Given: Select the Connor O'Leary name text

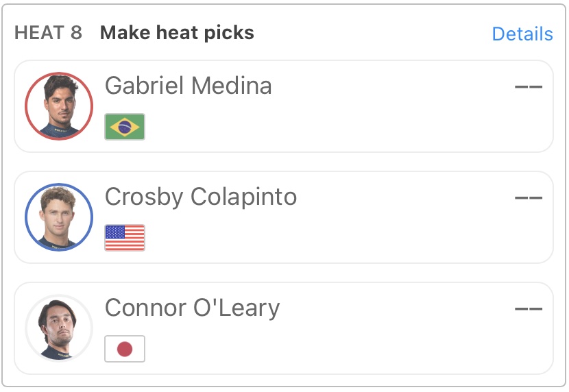Looking at the screenshot, I should coord(192,308).
